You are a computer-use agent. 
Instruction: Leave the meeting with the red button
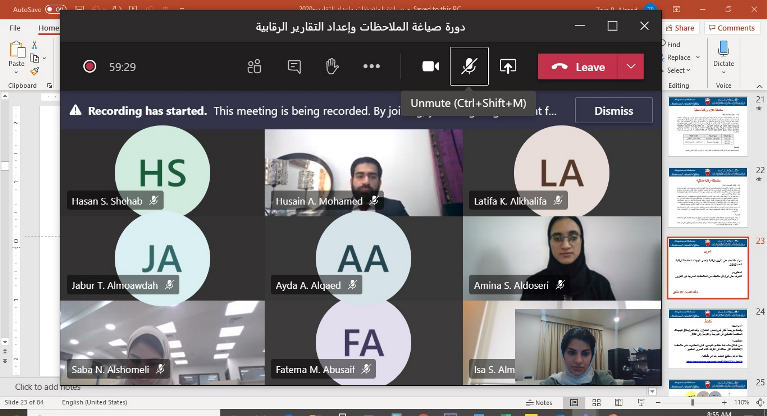pyautogui.click(x=579, y=67)
